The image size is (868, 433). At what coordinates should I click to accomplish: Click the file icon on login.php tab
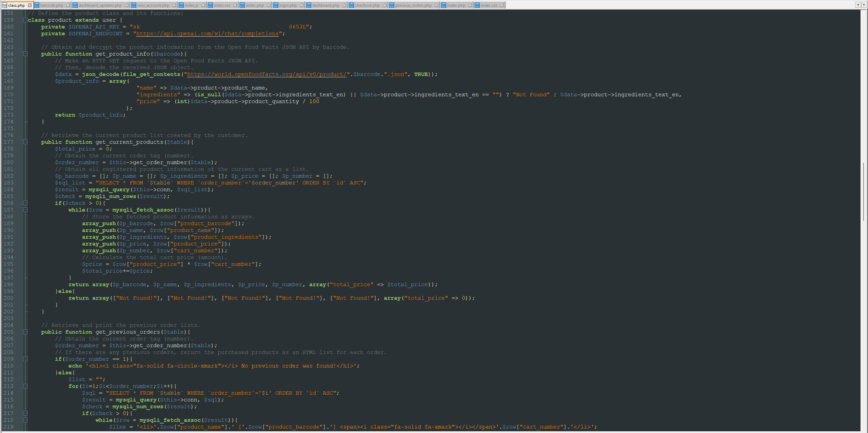pyautogui.click(x=275, y=5)
